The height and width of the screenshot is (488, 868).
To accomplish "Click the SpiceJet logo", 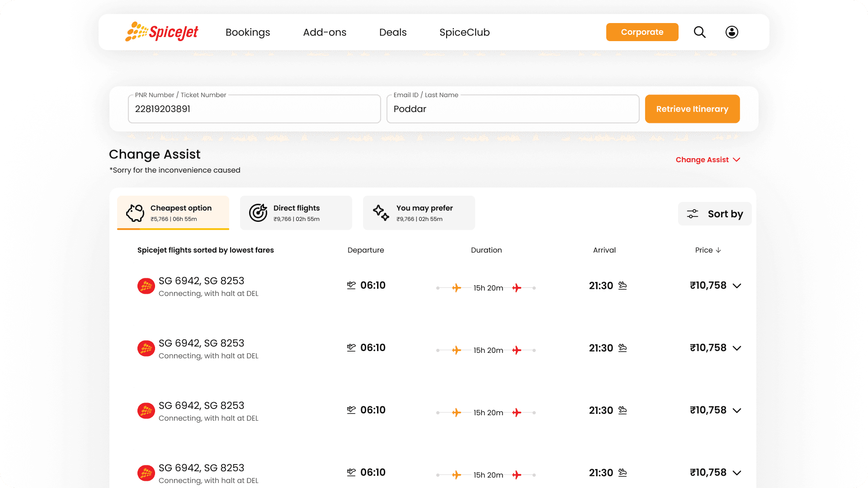I will tap(161, 32).
